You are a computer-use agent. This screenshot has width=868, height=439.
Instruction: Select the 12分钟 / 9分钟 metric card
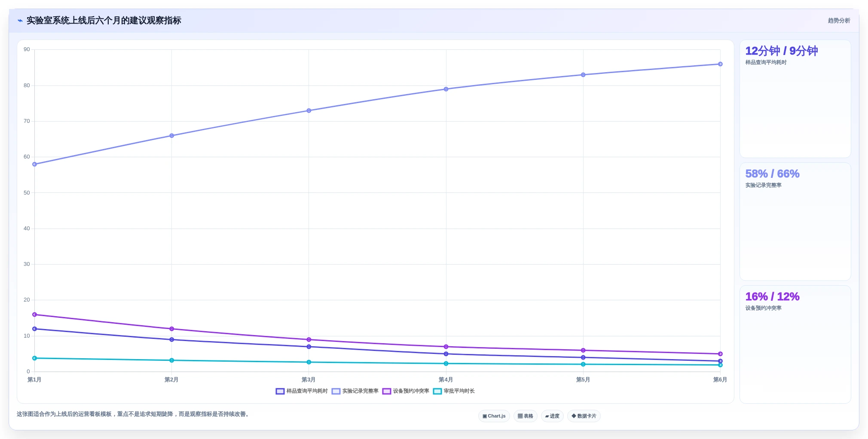click(795, 99)
